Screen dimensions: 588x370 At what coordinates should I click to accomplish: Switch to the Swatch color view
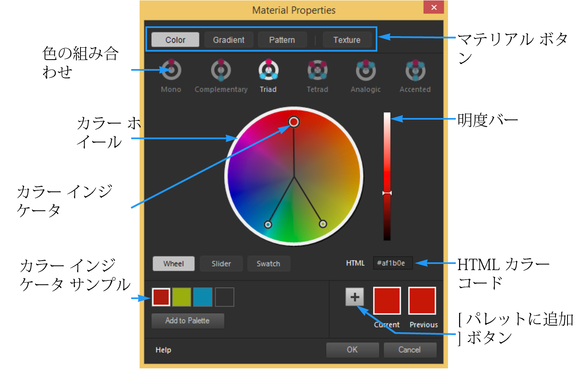point(269,264)
